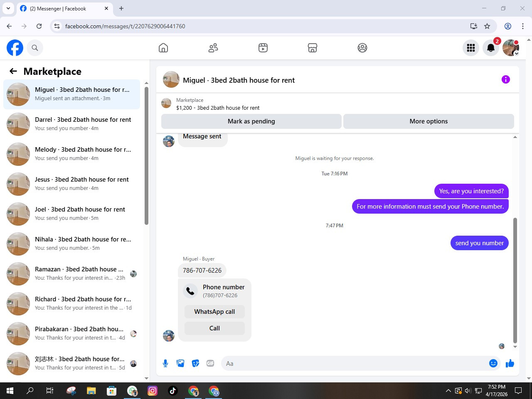This screenshot has height=399, width=532.
Task: Click the chat header title 'Miguel · 3bed 2bath house for rent'
Action: coord(239,80)
